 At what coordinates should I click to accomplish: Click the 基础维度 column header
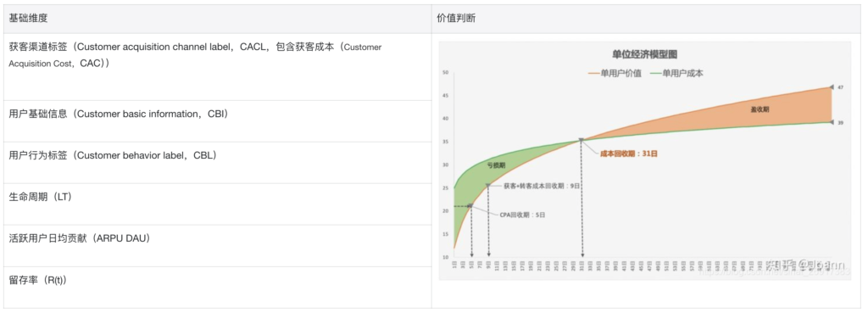(28, 19)
